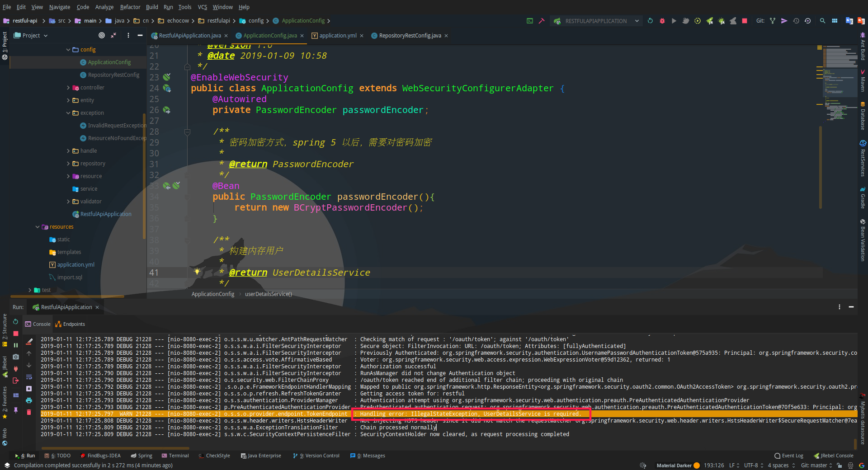Click the Debug with JRebel icon

coord(722,21)
